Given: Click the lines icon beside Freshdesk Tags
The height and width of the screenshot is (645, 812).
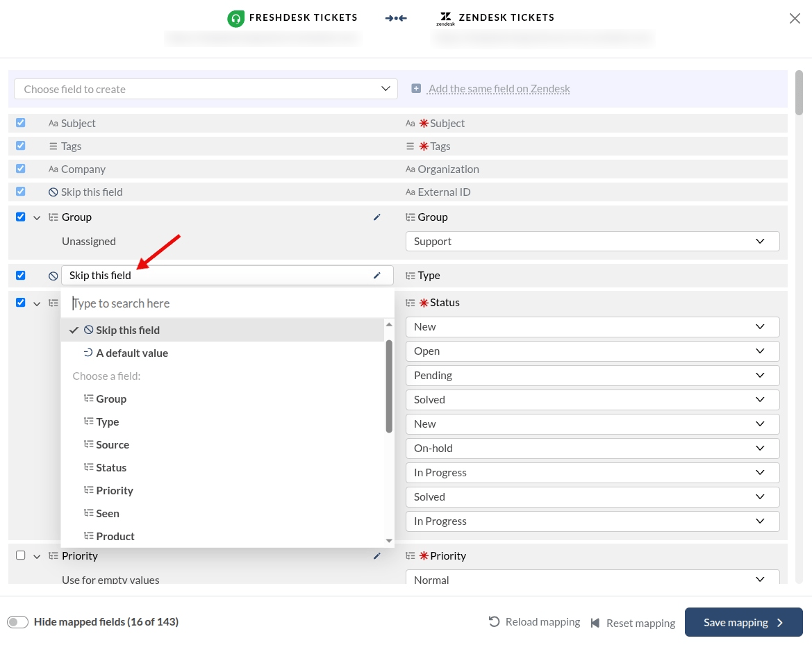Looking at the screenshot, I should tap(53, 146).
